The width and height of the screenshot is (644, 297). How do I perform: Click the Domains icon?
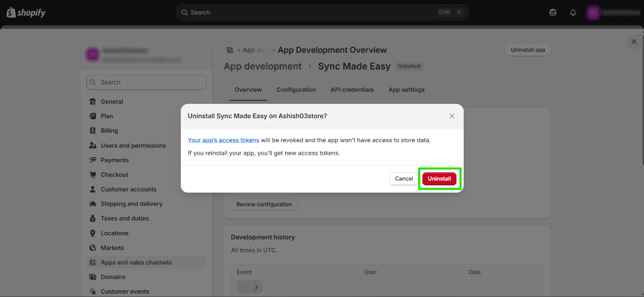coord(93,277)
